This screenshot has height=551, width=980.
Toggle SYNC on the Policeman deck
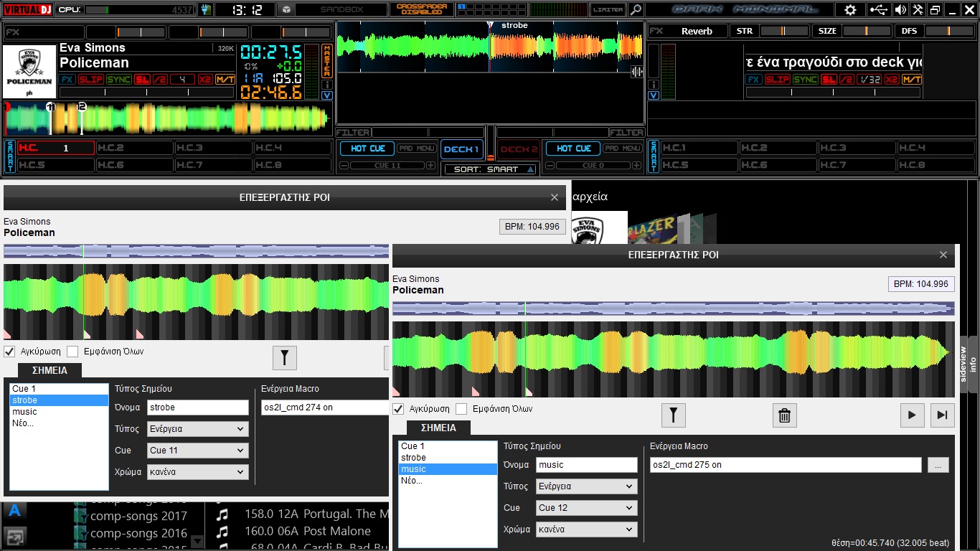coord(118,80)
